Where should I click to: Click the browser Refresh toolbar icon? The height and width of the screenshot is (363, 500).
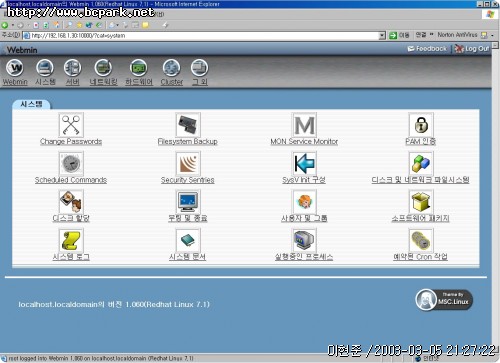(x=46, y=25)
